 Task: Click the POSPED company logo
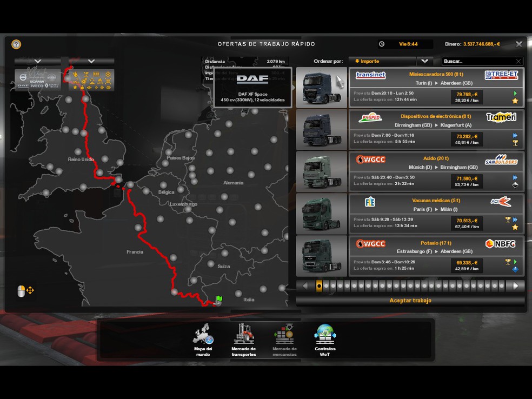click(x=370, y=117)
